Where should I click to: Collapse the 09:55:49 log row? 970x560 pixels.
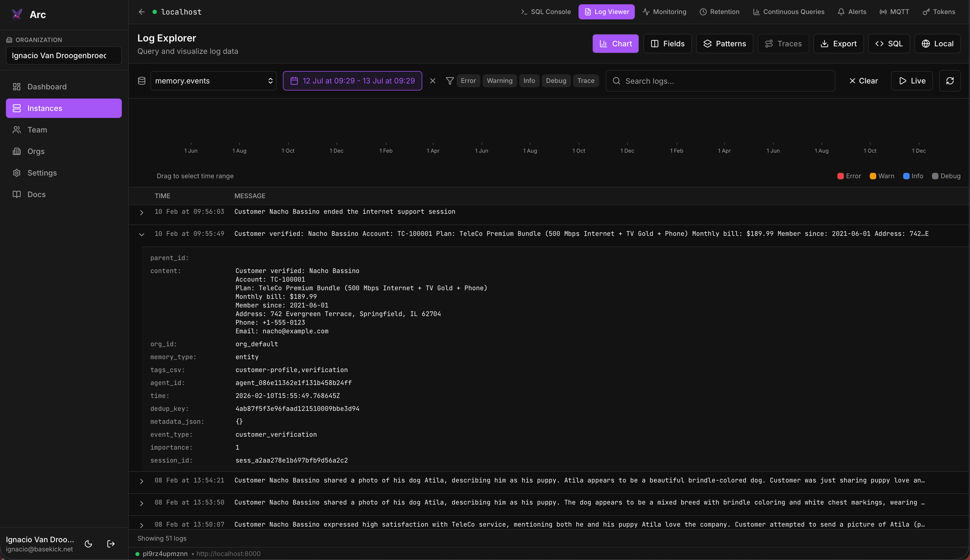coord(142,234)
